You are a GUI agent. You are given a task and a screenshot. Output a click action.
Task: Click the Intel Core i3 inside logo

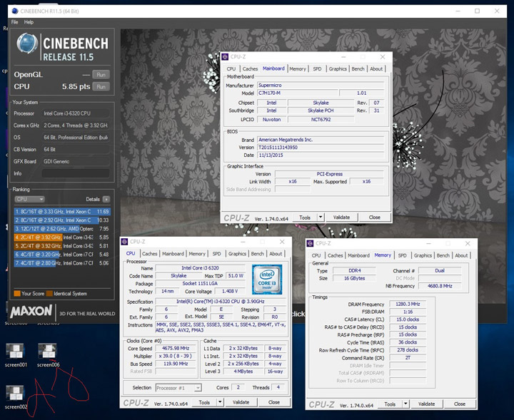point(267,280)
